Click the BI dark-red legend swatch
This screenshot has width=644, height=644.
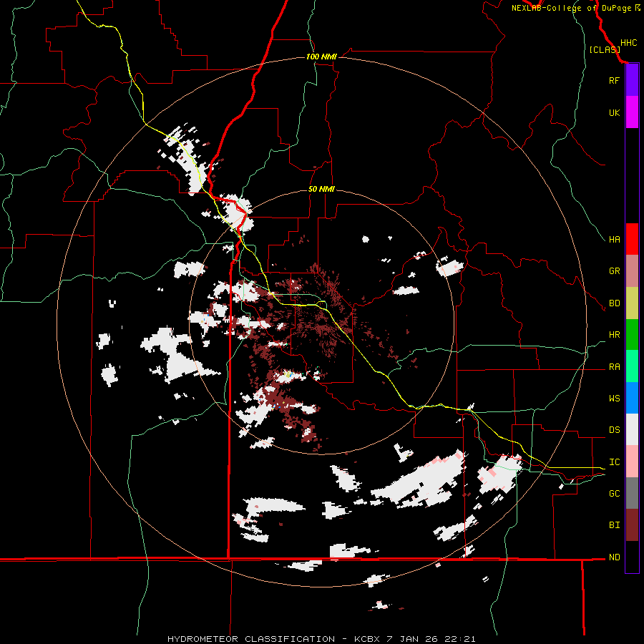(x=632, y=525)
